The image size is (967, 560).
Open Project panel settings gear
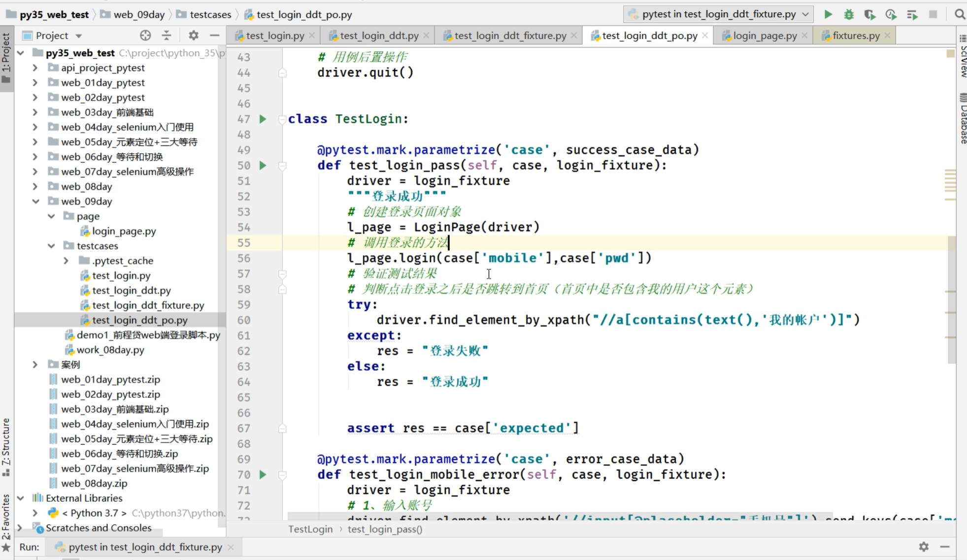pos(194,35)
